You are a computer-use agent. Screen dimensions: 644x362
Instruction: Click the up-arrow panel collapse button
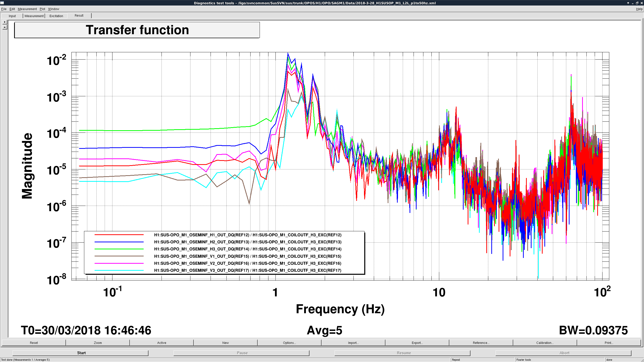coord(5,27)
